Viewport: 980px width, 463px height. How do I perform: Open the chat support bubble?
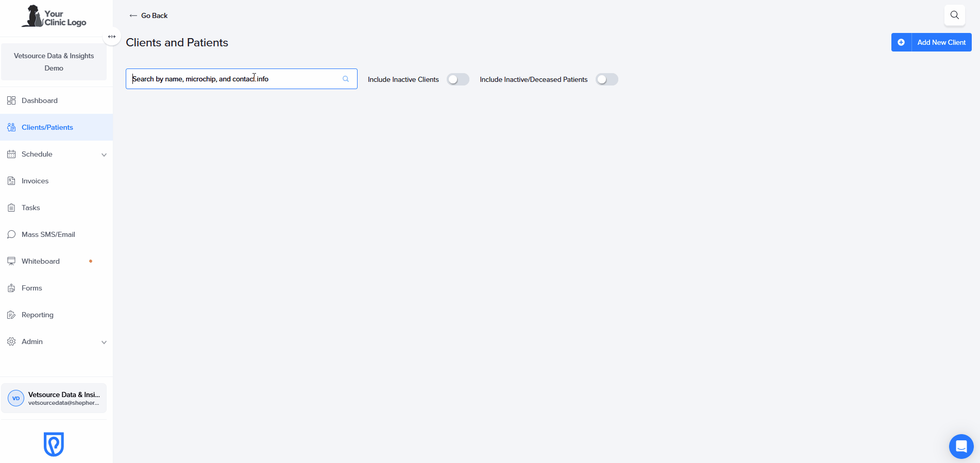click(961, 446)
